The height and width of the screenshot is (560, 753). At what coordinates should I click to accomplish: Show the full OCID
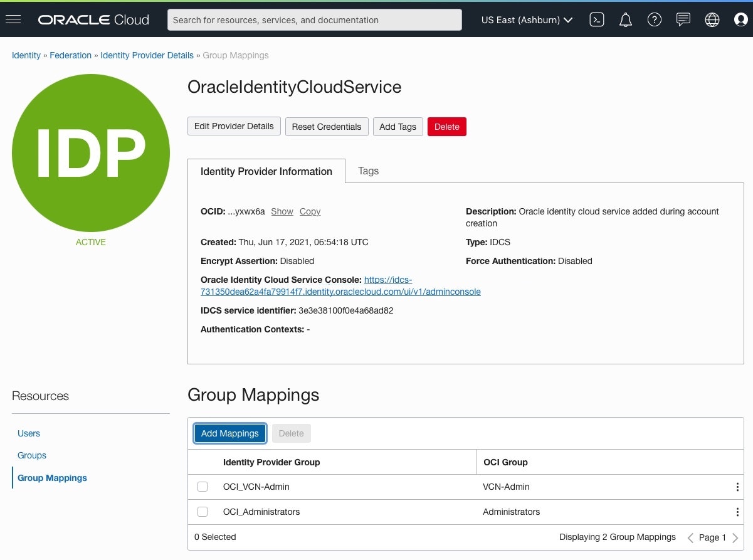tap(282, 211)
